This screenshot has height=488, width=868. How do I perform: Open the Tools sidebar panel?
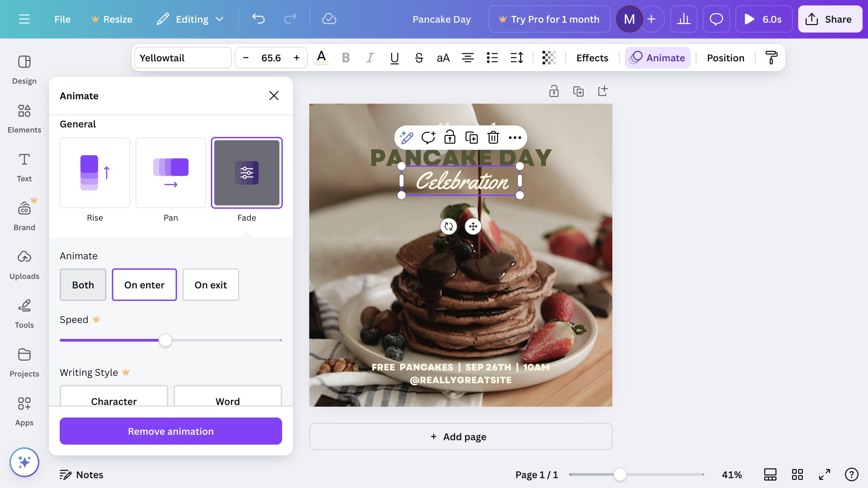pos(24,314)
